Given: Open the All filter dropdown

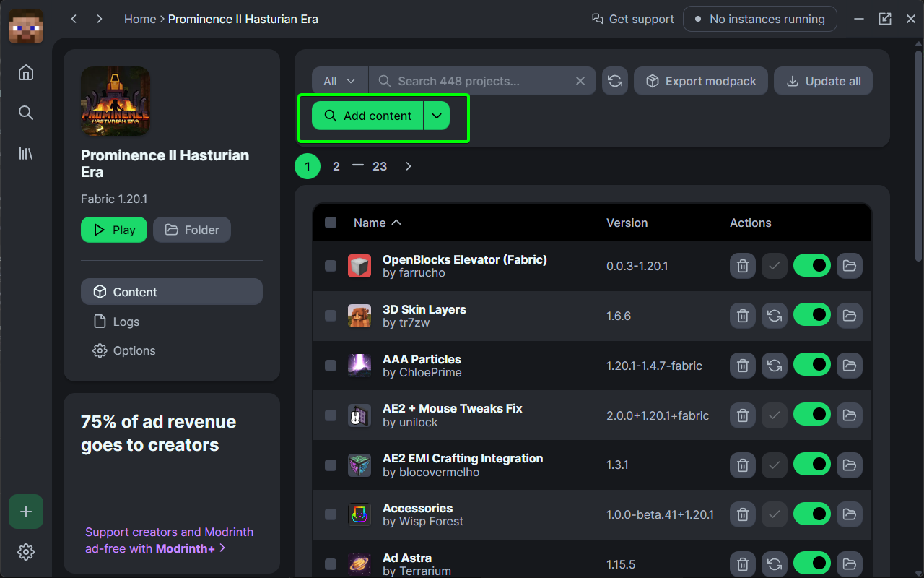Looking at the screenshot, I should point(340,81).
